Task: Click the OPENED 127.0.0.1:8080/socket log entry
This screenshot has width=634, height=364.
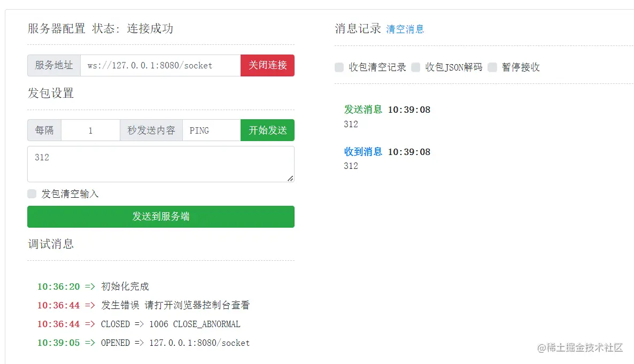Action: (175, 343)
